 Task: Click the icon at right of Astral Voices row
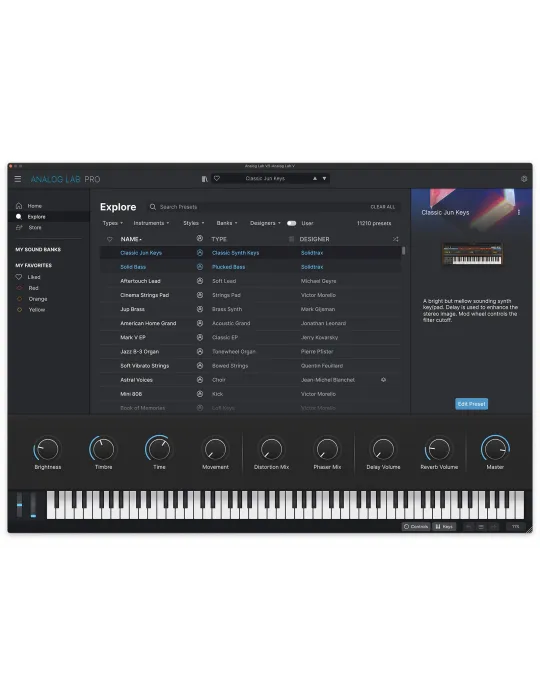tap(383, 379)
